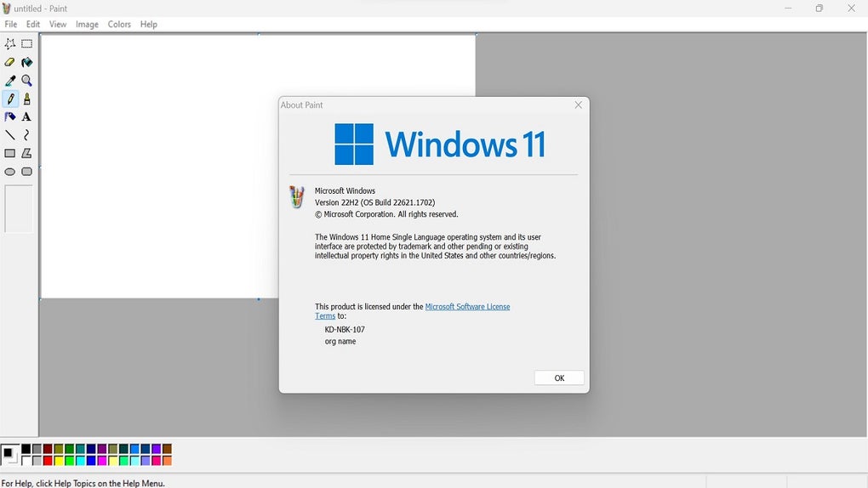The width and height of the screenshot is (868, 488).
Task: Select the orange swatch ending the bottom row
Action: (167, 460)
